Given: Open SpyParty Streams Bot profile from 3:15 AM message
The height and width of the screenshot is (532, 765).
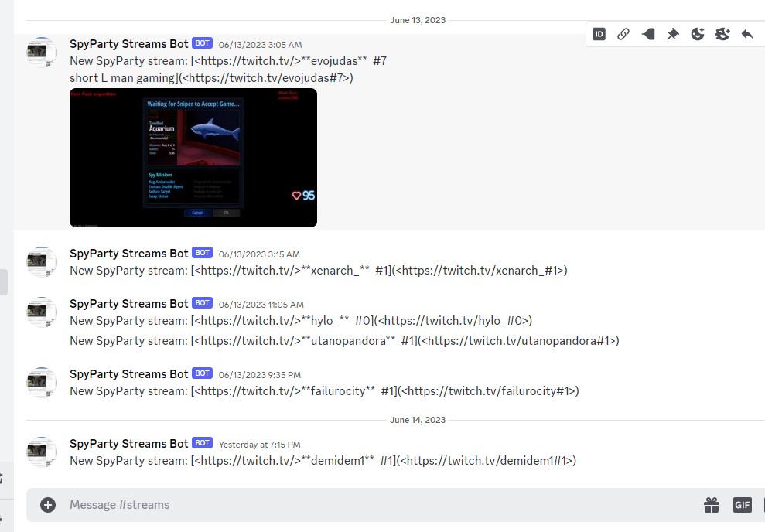Looking at the screenshot, I should click(129, 254).
